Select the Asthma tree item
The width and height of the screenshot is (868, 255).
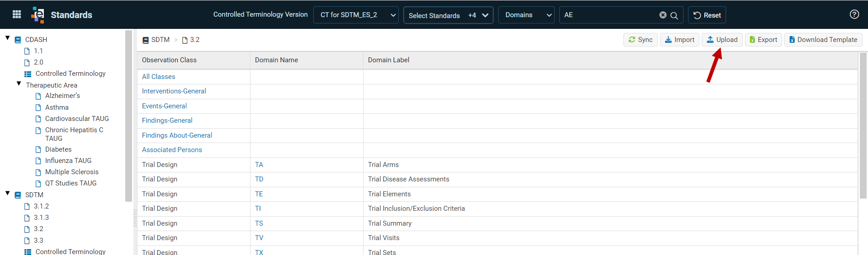pyautogui.click(x=57, y=107)
